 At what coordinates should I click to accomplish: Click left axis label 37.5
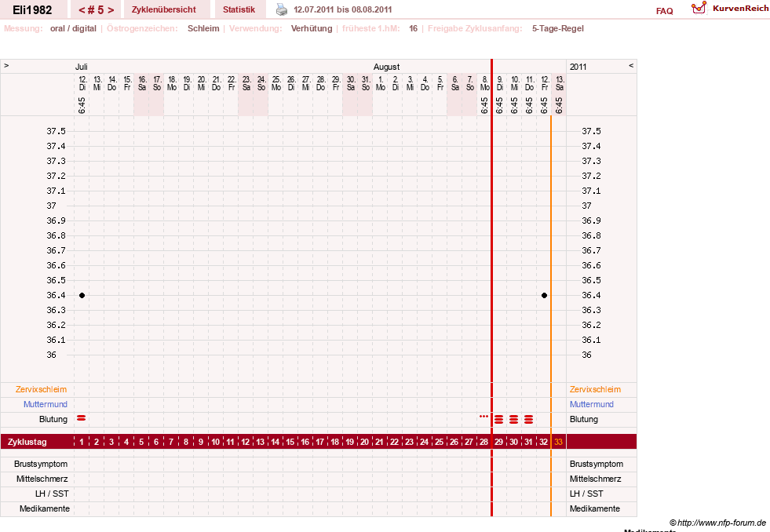pyautogui.click(x=56, y=131)
